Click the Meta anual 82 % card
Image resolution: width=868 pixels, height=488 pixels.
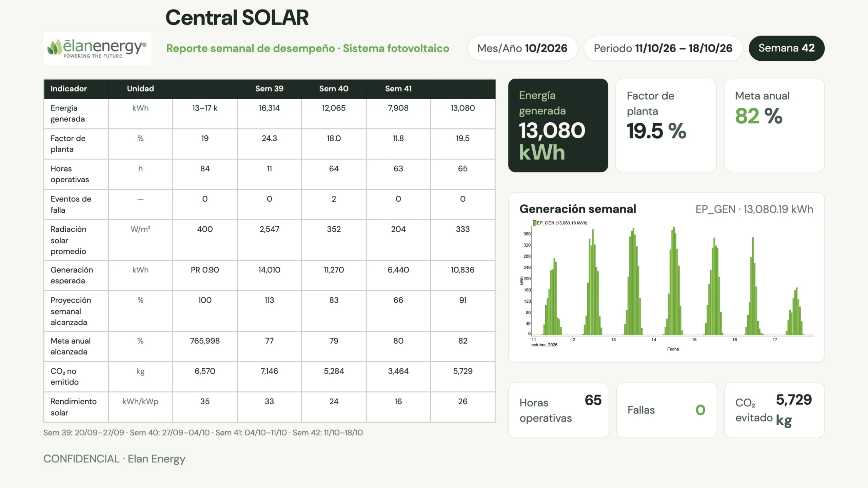(774, 125)
